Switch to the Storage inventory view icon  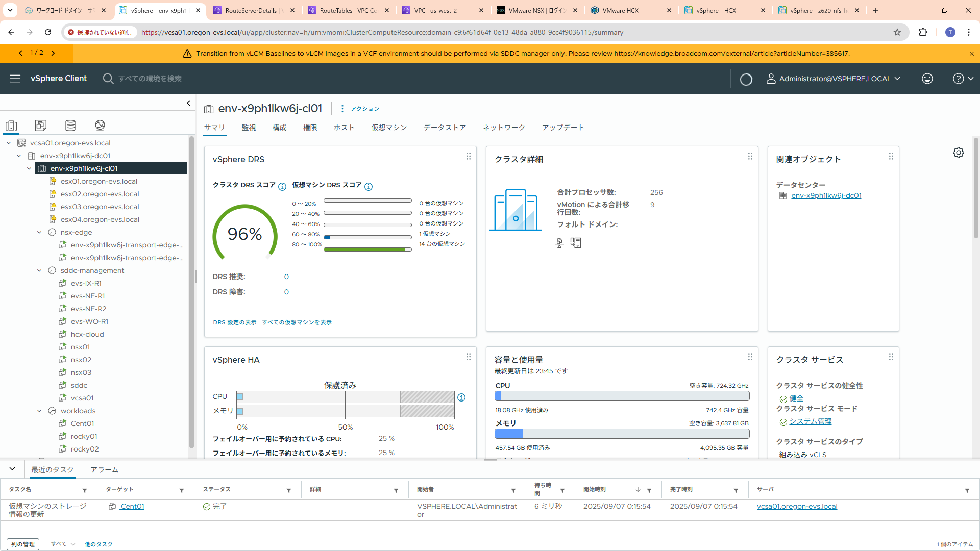(70, 125)
